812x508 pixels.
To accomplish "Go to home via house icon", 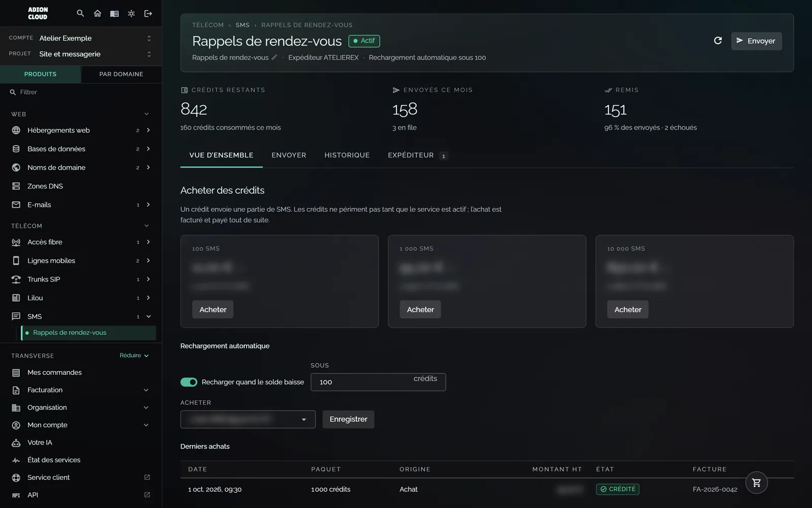I will click(x=97, y=13).
